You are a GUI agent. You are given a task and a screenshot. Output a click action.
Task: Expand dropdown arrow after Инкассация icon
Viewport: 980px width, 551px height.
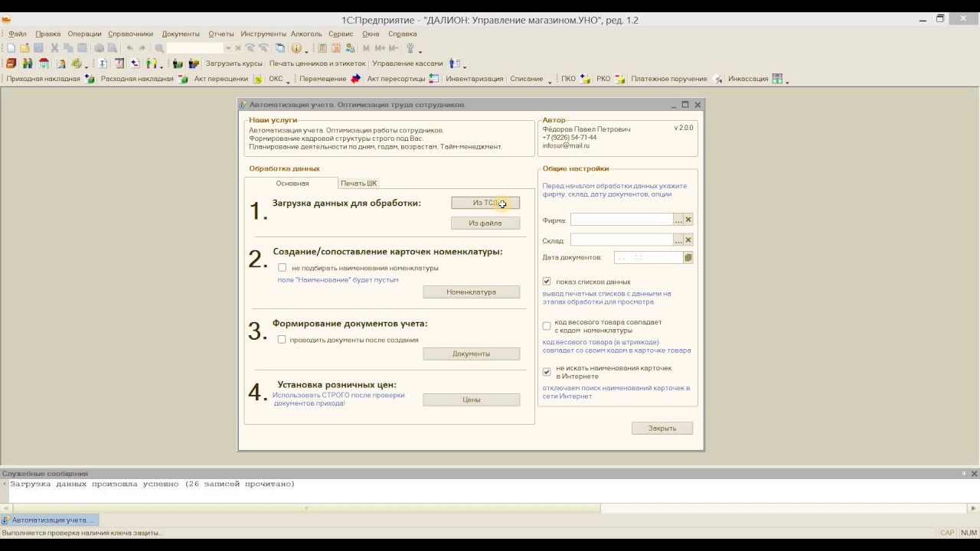pyautogui.click(x=787, y=81)
